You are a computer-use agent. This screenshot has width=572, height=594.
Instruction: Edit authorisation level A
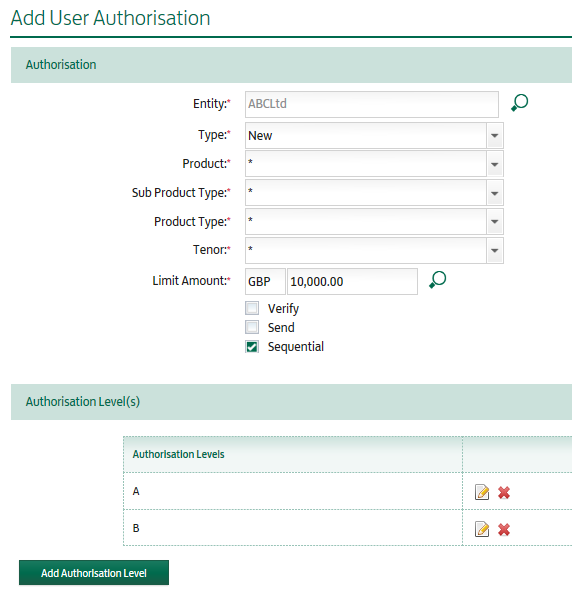[482, 492]
